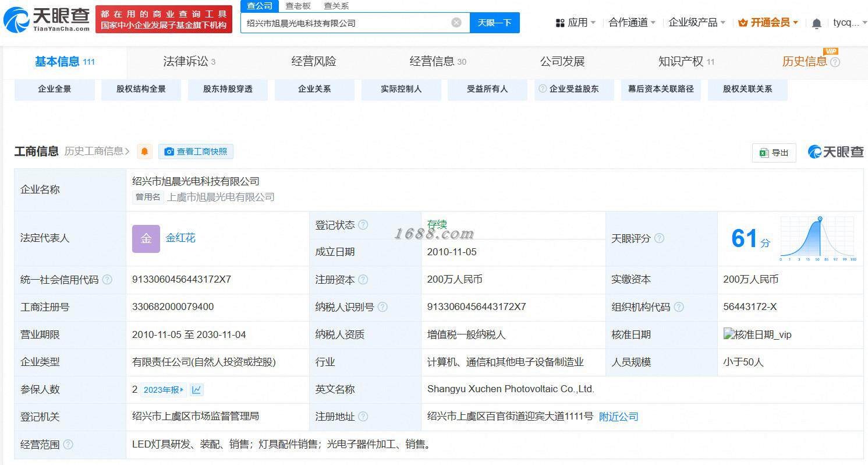868x465 pixels.
Task: Expand the 开通会员 dropdown
Action: [x=768, y=23]
